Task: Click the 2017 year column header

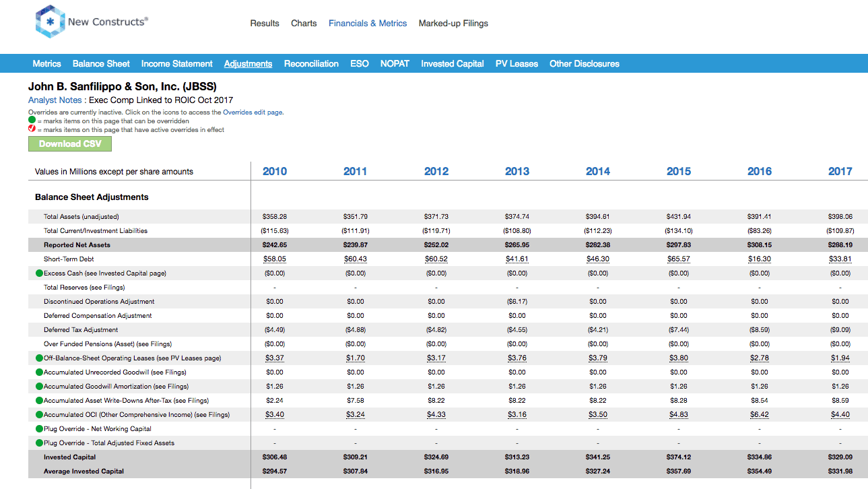Action: click(x=840, y=172)
